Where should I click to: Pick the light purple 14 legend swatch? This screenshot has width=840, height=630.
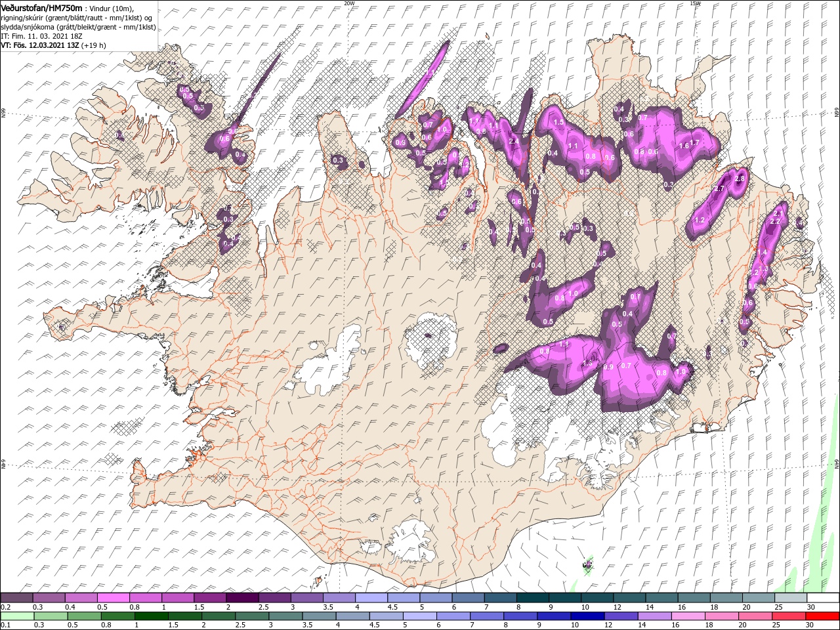[654, 616]
